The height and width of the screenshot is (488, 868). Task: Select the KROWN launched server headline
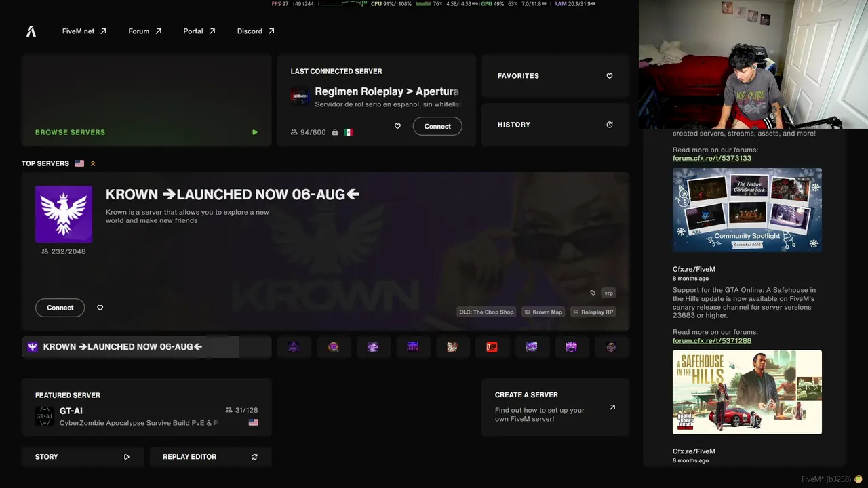(233, 195)
